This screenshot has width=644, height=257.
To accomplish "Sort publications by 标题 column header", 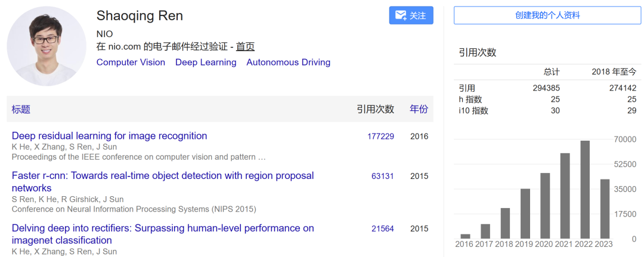I will click(21, 109).
